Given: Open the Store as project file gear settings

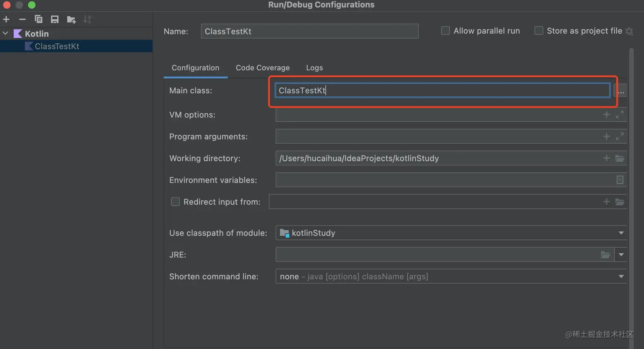Looking at the screenshot, I should [x=629, y=31].
